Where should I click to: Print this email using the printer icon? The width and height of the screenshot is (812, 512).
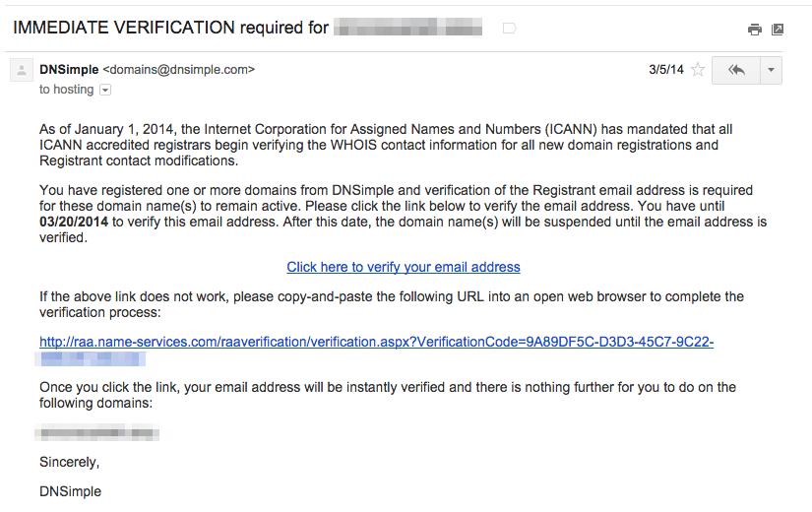pyautogui.click(x=755, y=30)
